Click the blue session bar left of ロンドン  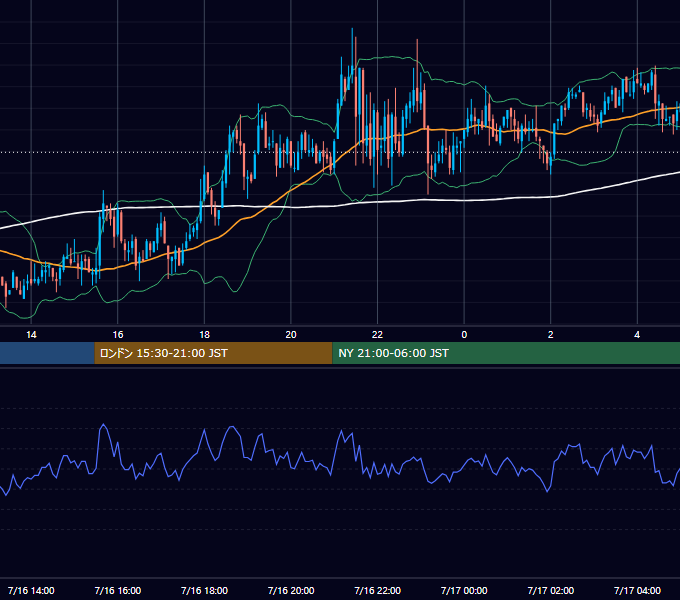click(x=47, y=353)
